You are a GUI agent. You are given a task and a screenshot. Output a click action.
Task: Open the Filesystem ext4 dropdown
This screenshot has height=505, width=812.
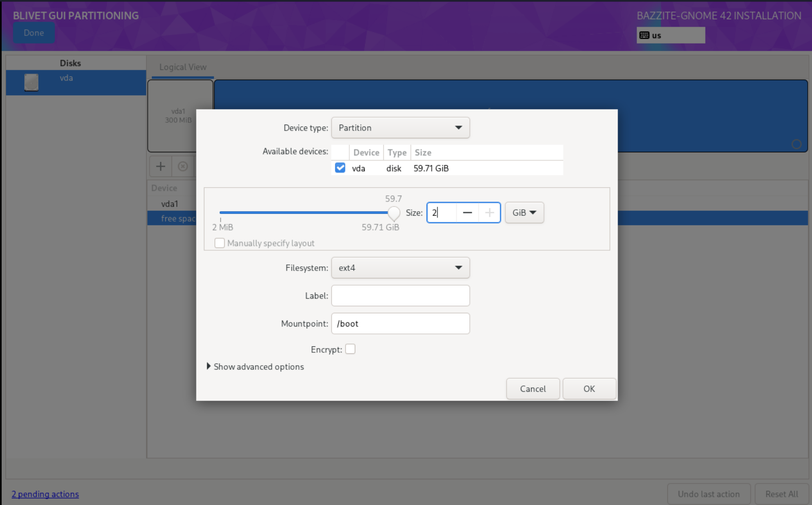(x=400, y=268)
